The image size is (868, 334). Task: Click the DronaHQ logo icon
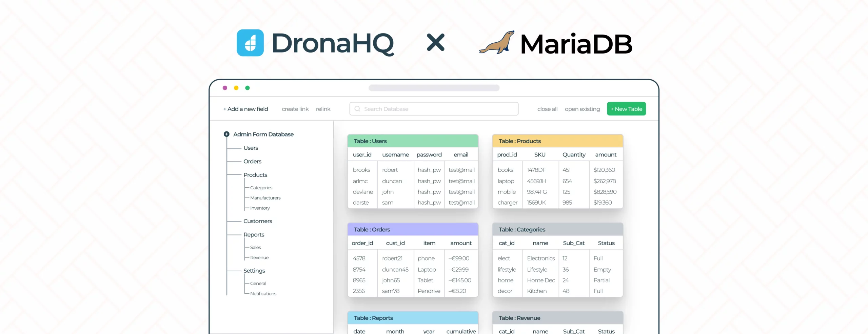[250, 43]
